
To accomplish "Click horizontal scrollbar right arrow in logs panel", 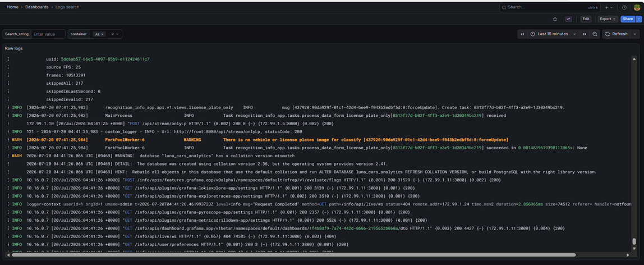I will (x=628, y=255).
